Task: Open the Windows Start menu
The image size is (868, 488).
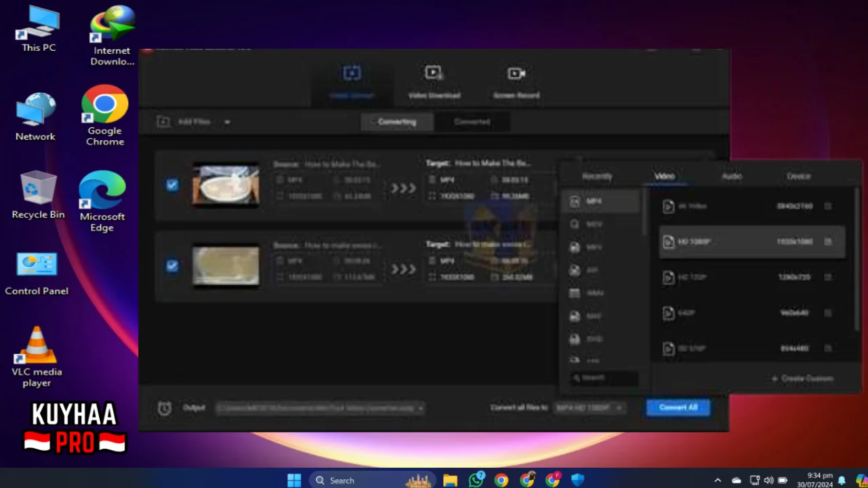Action: [294, 481]
